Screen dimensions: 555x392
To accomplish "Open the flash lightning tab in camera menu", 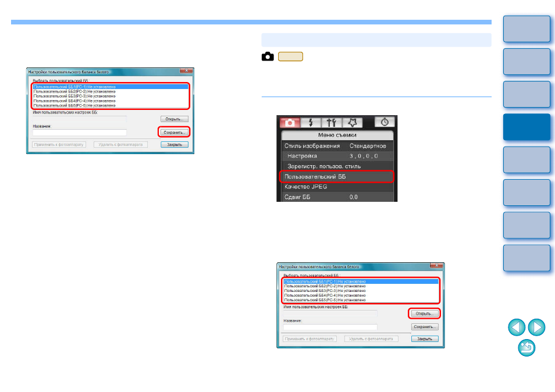I will 311,122.
